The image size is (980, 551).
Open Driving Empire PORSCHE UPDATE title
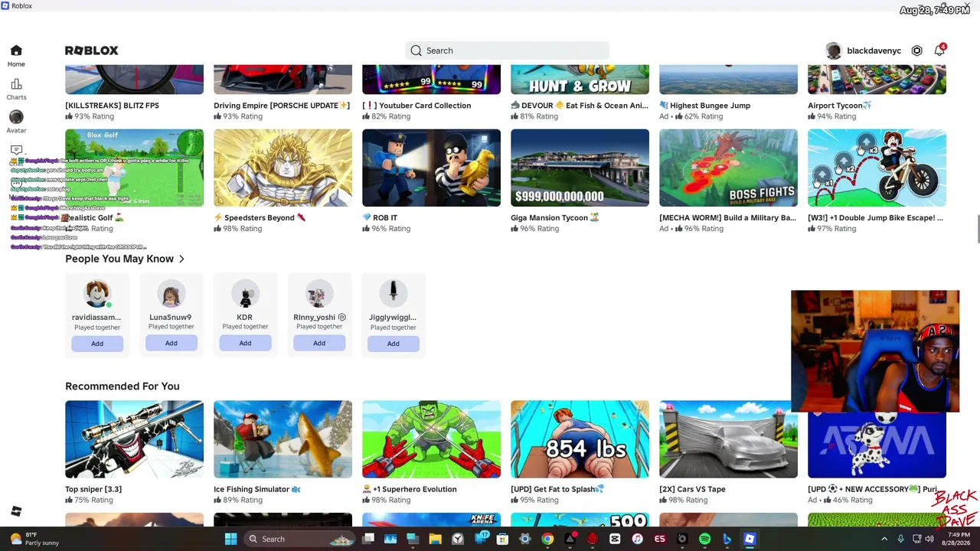tap(282, 106)
